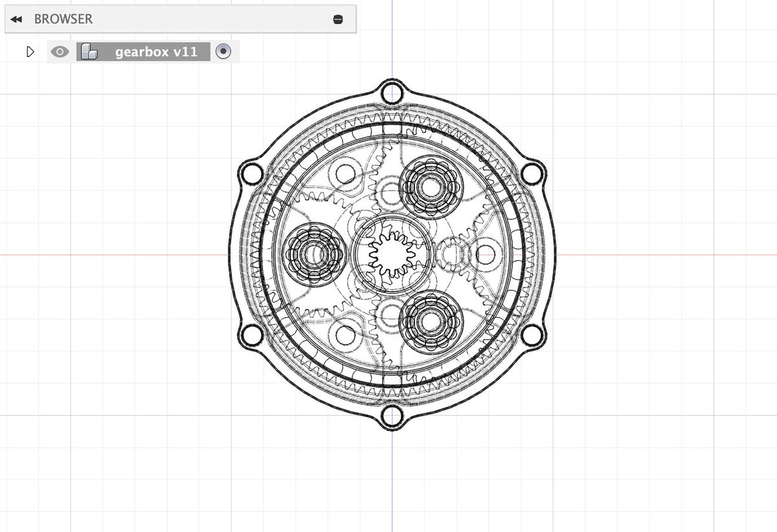Image resolution: width=777 pixels, height=532 pixels.
Task: Hide gearbox v11 using the eye icon
Action: [60, 52]
